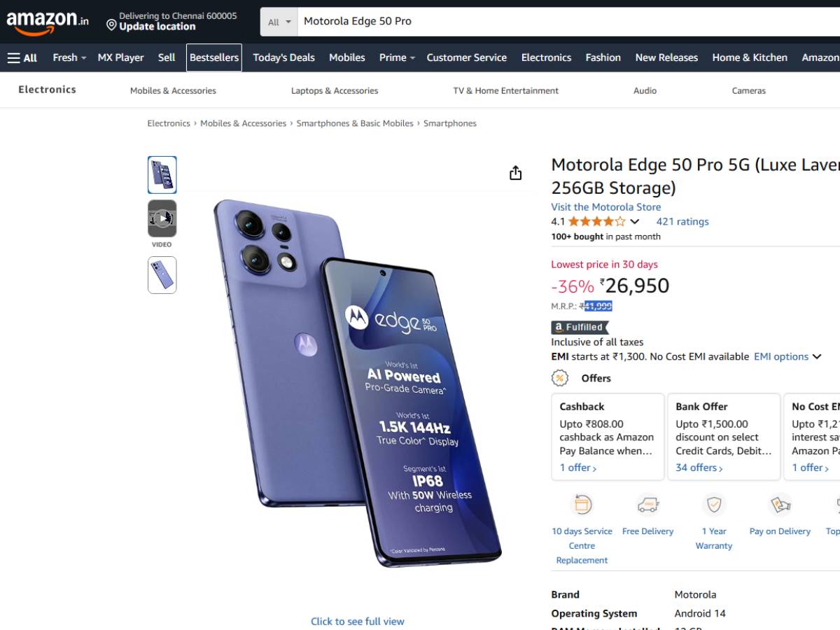Open the hamburger All menu
The image size is (840, 630).
pos(22,57)
